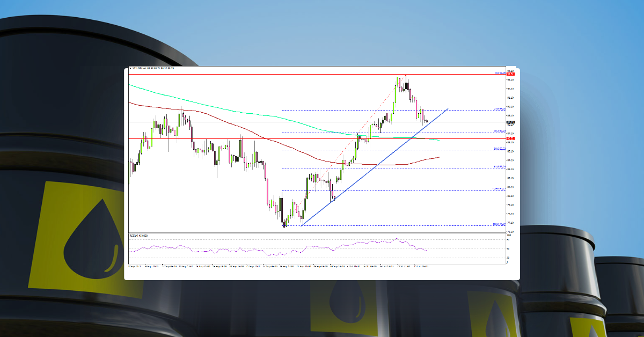Click the RSI(14) indicator label
This screenshot has width=644, height=337.
click(134, 235)
